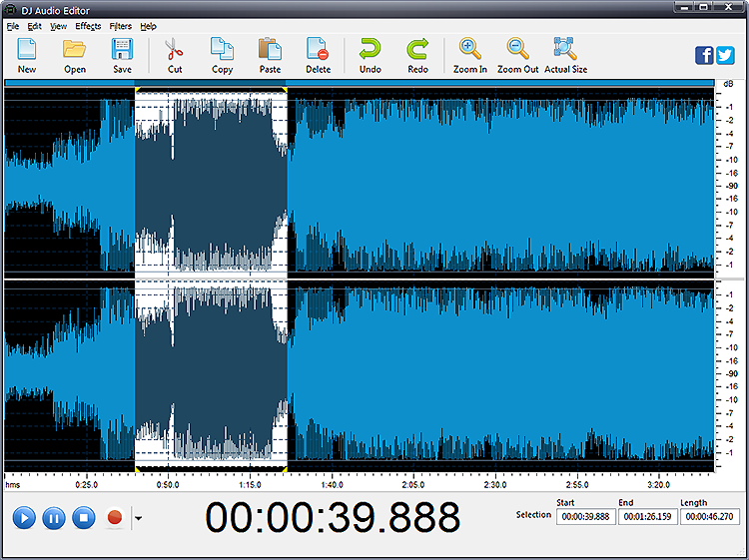The height and width of the screenshot is (560, 749).
Task: Click the upper-left yellow selection start marker
Action: point(137,89)
